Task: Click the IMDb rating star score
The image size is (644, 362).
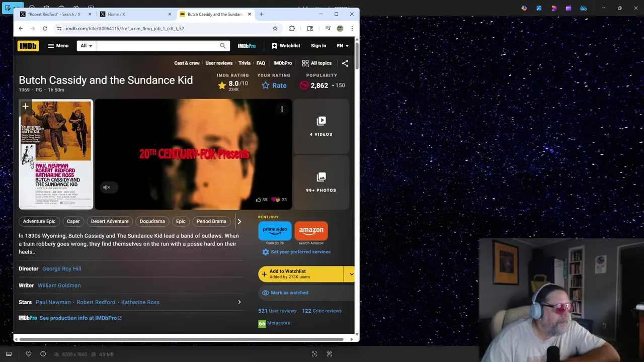Action: (x=233, y=85)
